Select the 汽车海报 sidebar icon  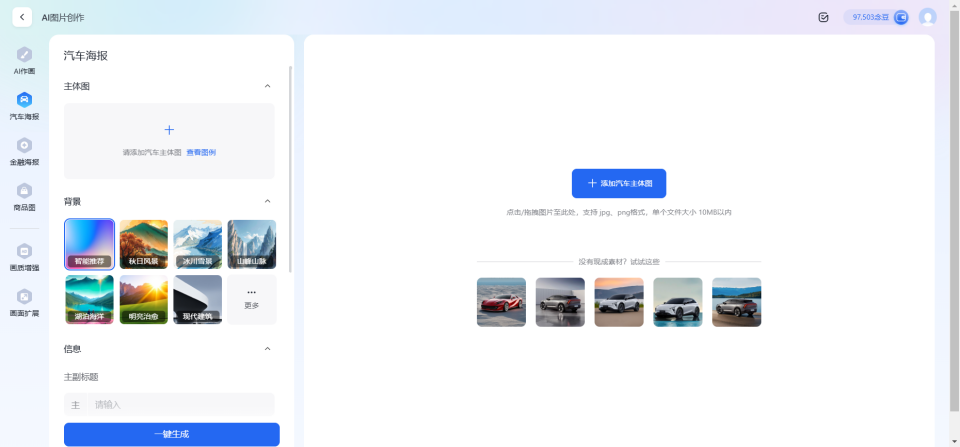click(x=24, y=100)
